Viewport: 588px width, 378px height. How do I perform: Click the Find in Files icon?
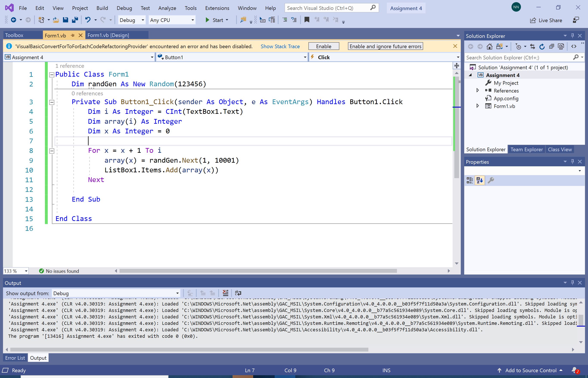coord(243,20)
